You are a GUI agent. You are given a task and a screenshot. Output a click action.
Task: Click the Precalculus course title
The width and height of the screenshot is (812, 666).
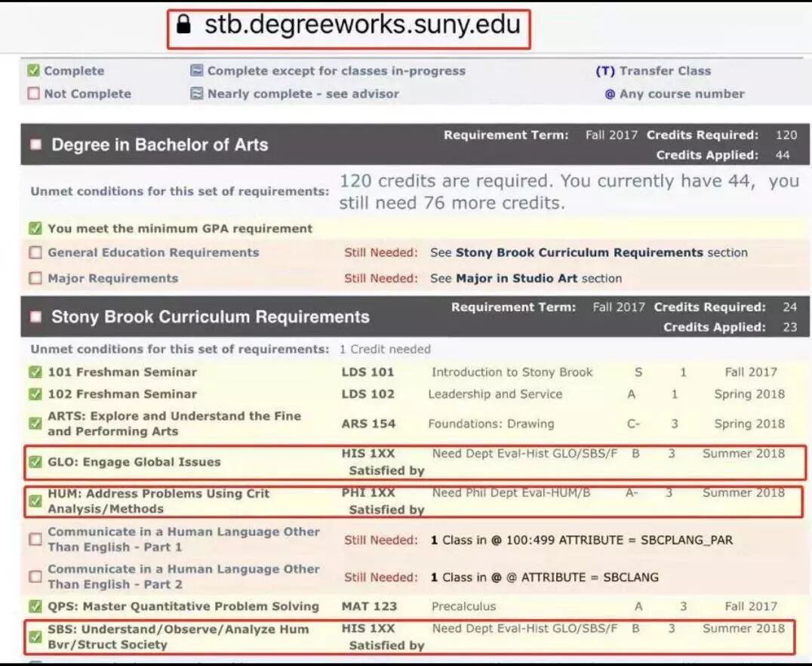click(x=463, y=606)
